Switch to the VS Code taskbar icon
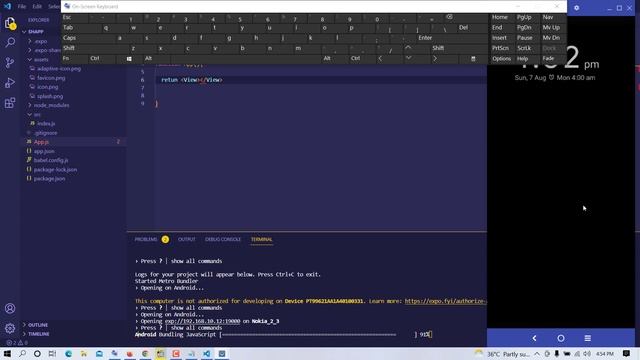Screen dimensions: 640x360 tap(207, 353)
